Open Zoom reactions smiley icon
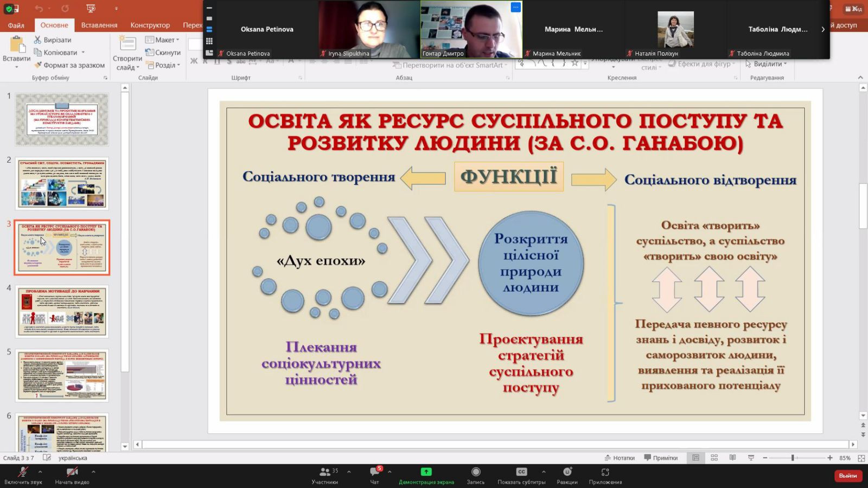The image size is (868, 488). pos(567,472)
